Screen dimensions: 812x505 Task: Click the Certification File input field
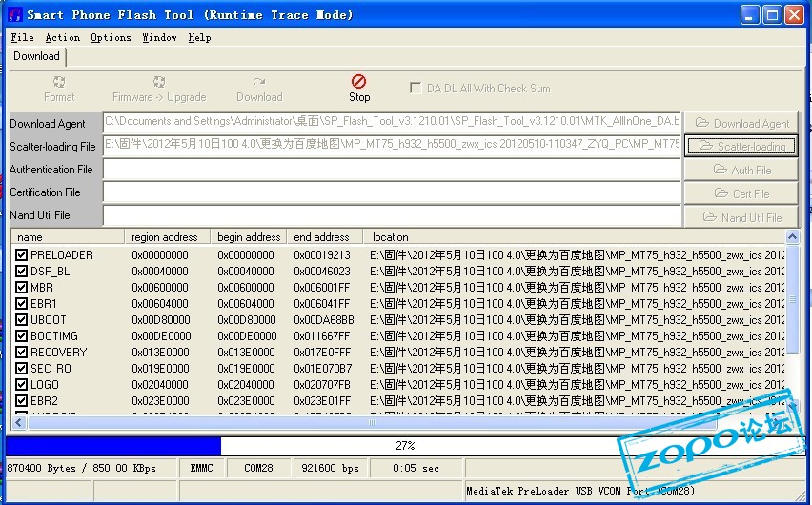(x=392, y=192)
